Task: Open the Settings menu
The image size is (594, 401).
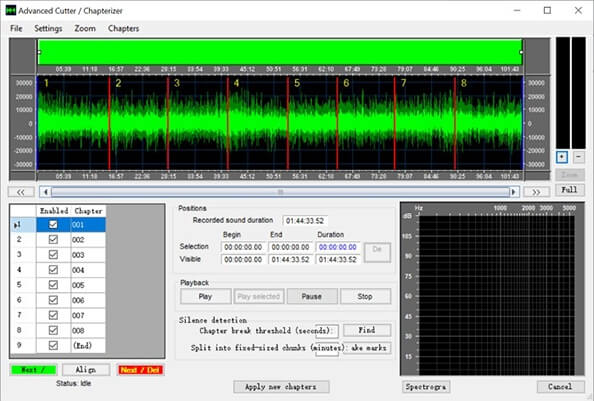Action: click(x=48, y=29)
